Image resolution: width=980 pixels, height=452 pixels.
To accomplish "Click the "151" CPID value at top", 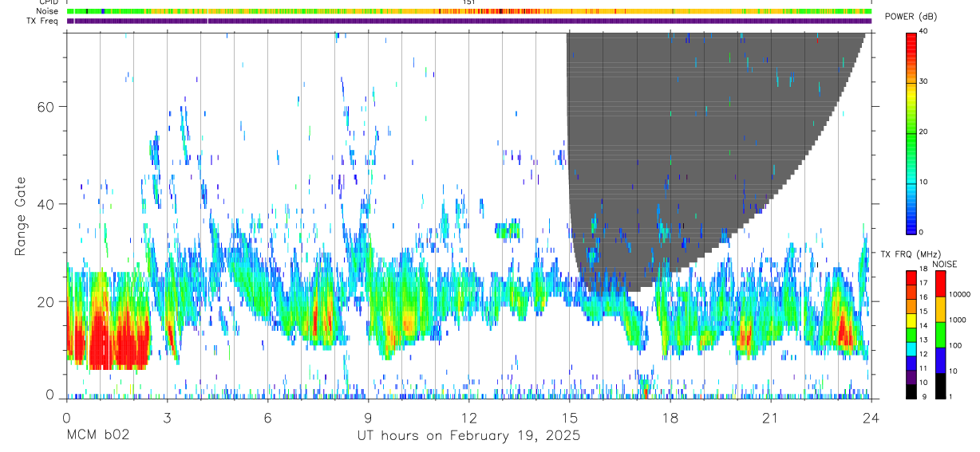I will click(x=469, y=2).
